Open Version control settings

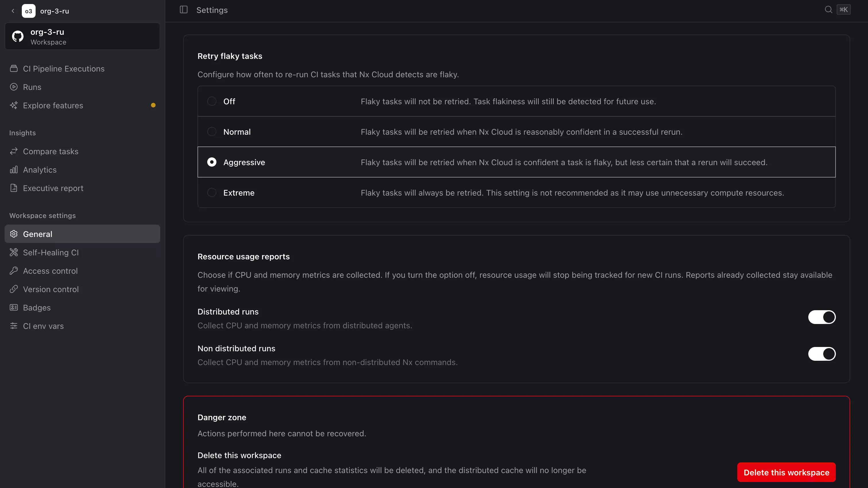click(x=82, y=289)
